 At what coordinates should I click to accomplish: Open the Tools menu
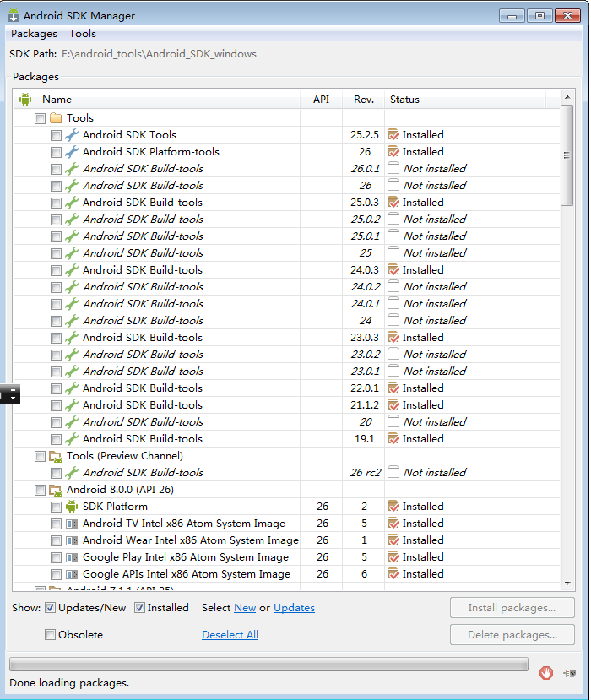pos(83,34)
